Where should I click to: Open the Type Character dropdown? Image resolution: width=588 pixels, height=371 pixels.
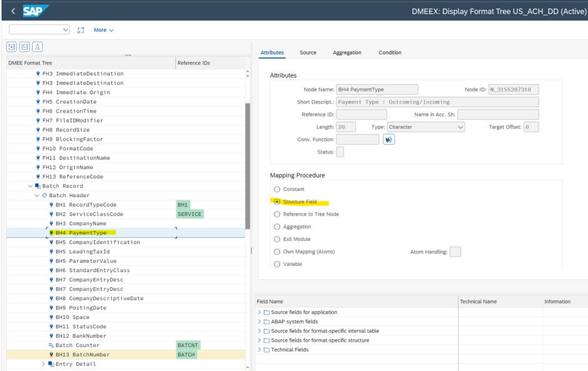point(460,127)
